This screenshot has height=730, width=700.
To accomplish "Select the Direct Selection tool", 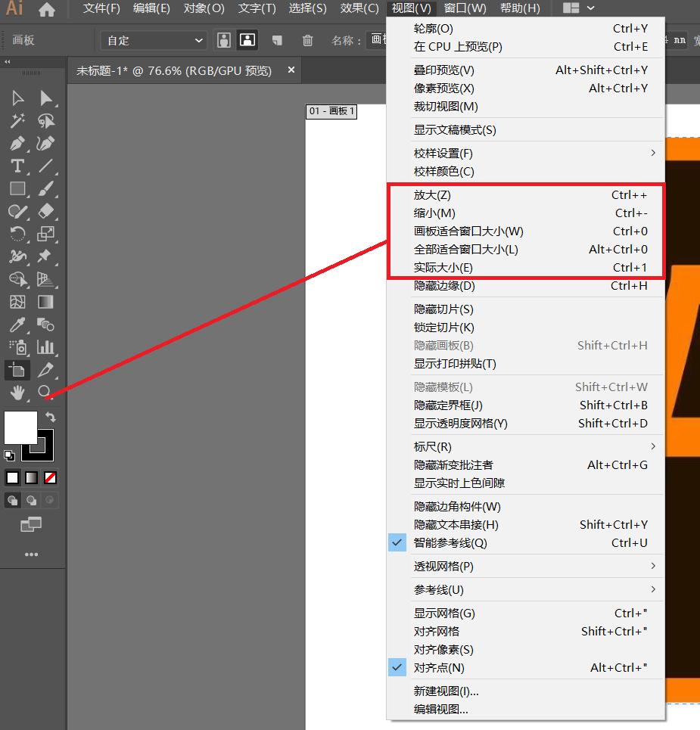I will tap(45, 98).
